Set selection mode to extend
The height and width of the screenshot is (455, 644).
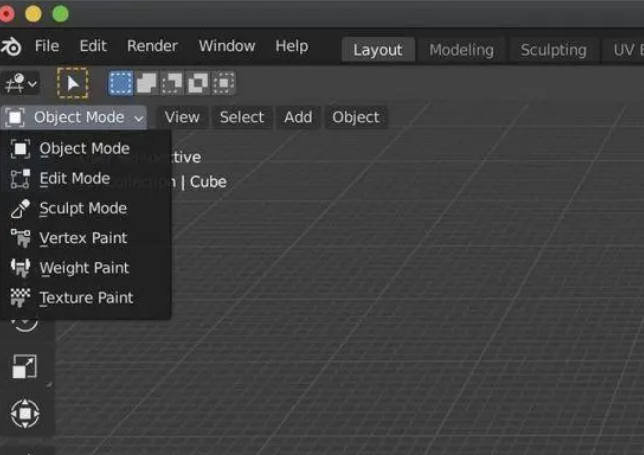coord(146,83)
